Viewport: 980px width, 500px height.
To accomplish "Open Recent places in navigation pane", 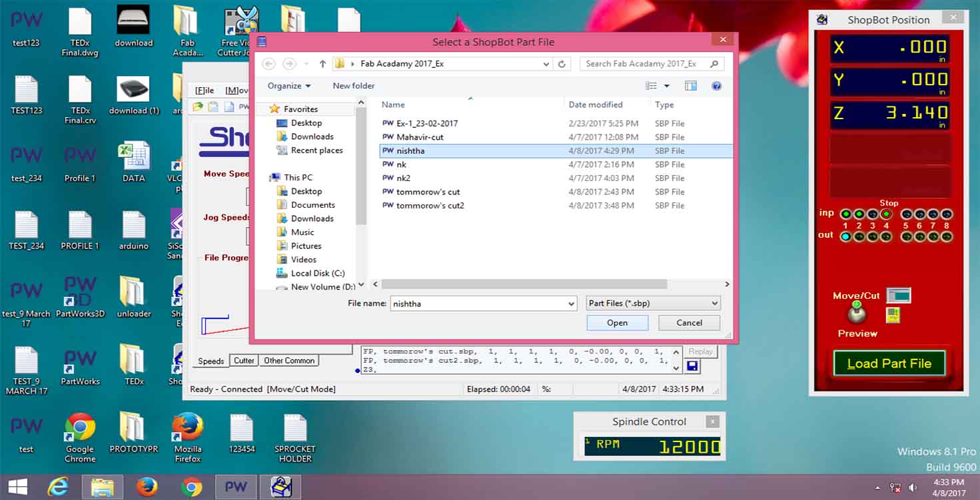I will tap(316, 150).
